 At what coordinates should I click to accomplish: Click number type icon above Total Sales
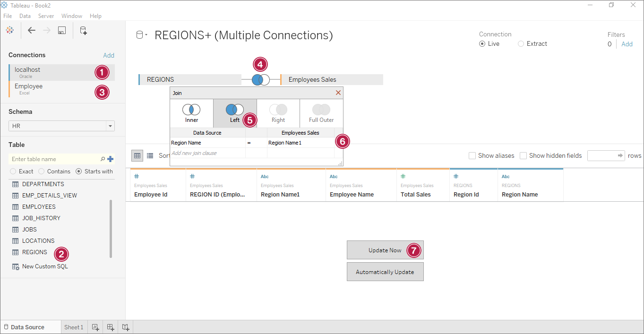[403, 177]
